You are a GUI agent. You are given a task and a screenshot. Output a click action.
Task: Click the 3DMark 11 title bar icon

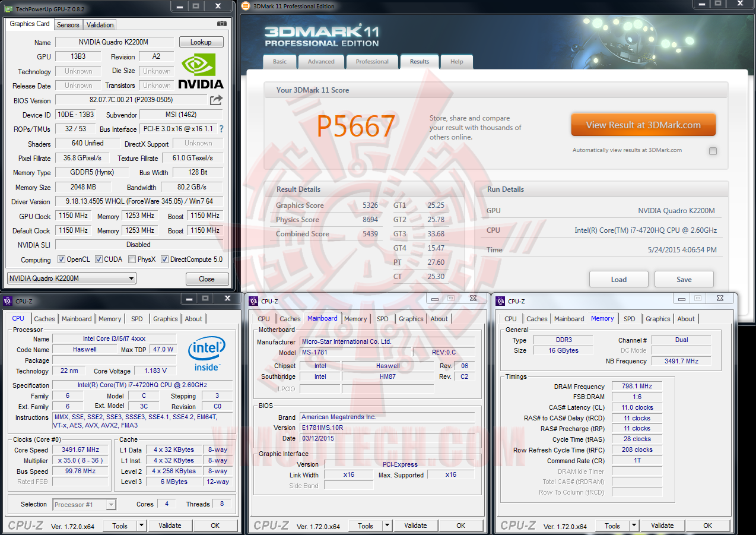point(246,6)
